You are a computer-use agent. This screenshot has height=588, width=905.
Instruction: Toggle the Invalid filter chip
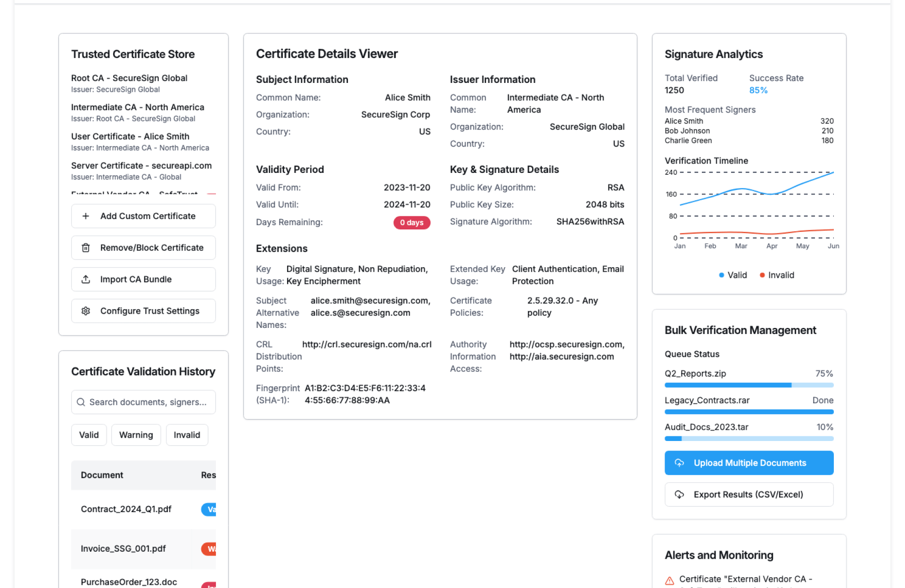point(187,435)
